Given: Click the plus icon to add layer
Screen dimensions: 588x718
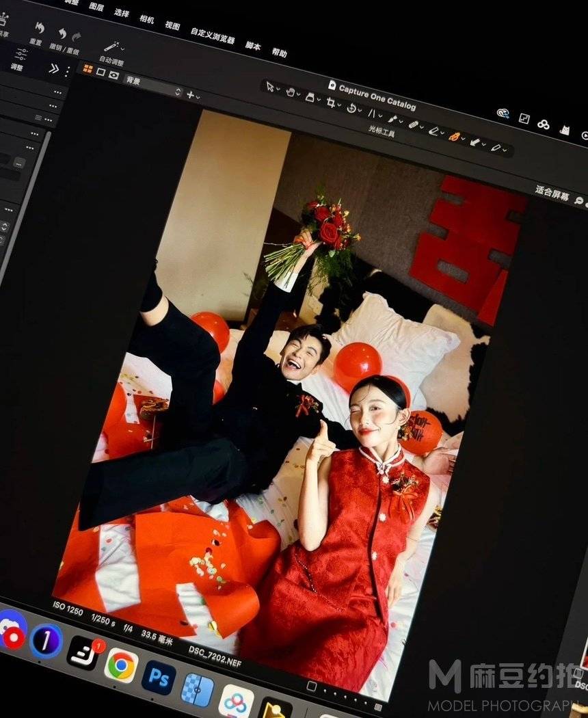Looking at the screenshot, I should click(x=190, y=95).
